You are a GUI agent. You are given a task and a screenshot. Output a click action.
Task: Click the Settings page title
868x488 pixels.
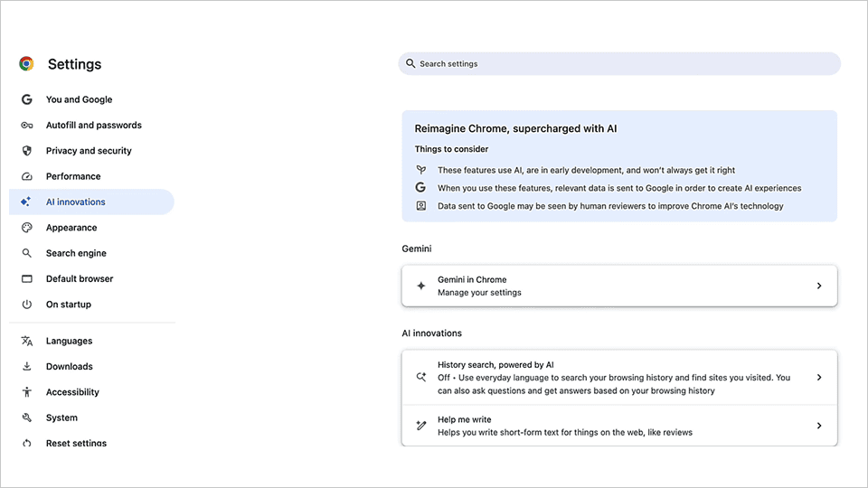75,64
